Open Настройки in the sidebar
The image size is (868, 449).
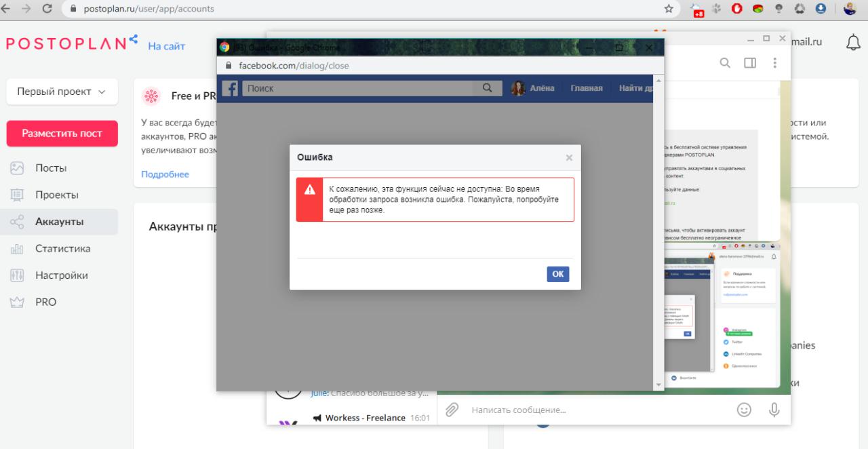61,275
